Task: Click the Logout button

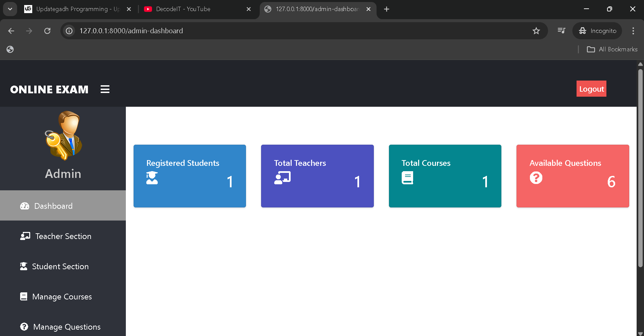Action: pos(591,89)
